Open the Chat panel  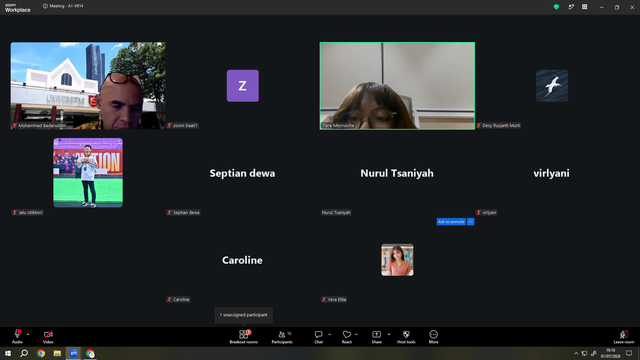click(318, 337)
